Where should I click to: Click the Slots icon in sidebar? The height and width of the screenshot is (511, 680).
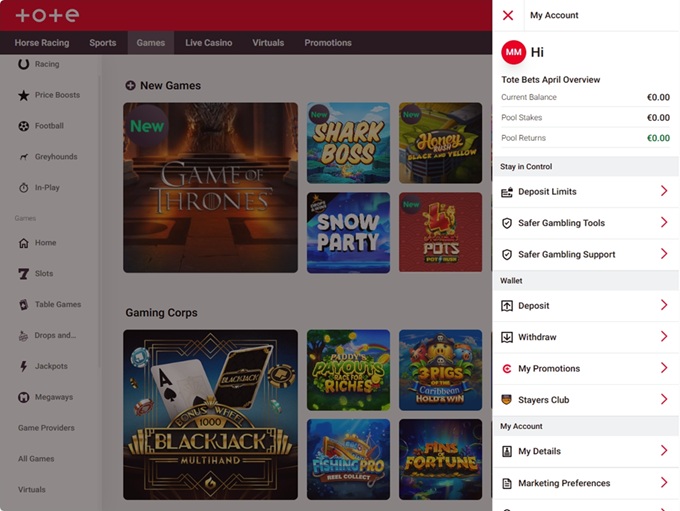tap(24, 274)
